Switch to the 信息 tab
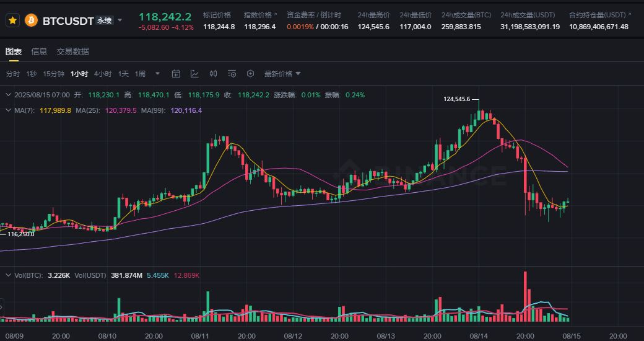Image resolution: width=644 pixels, height=341 pixels. (39, 51)
